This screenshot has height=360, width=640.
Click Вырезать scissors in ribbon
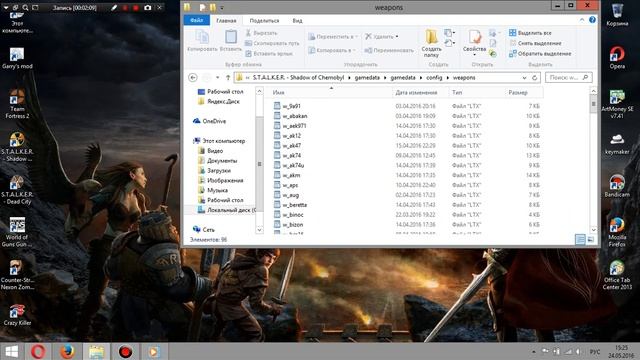261,33
